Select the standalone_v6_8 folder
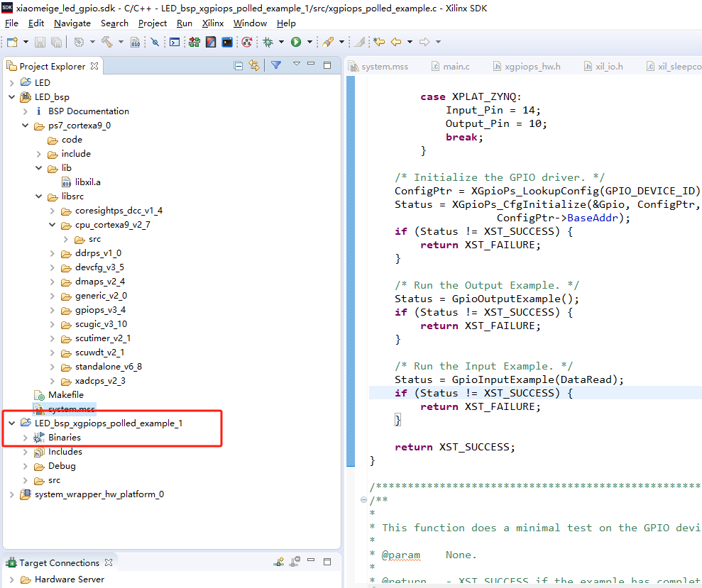This screenshot has height=588, width=702. [109, 367]
